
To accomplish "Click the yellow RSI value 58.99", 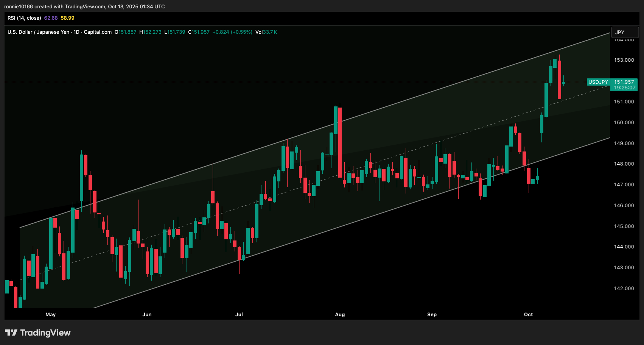I will (67, 18).
